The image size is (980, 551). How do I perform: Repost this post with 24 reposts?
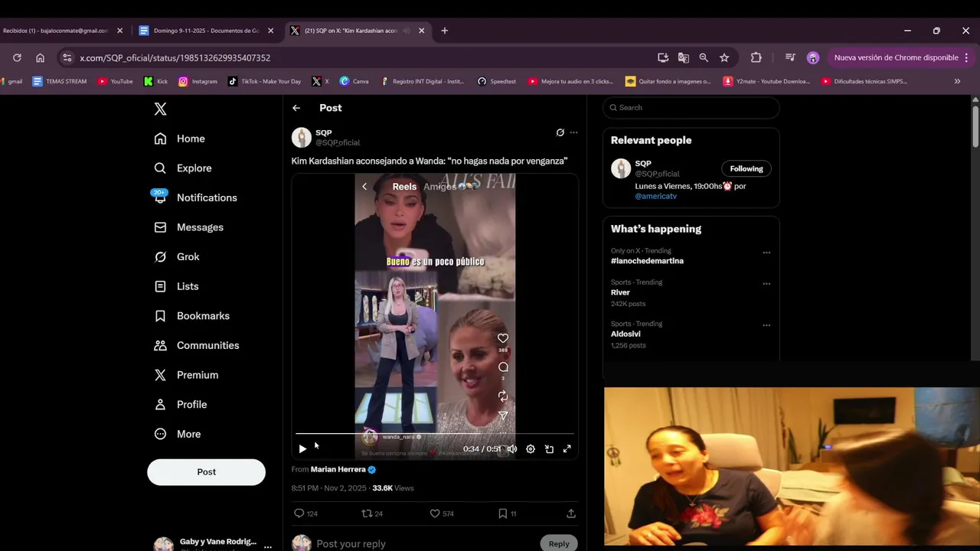372,514
